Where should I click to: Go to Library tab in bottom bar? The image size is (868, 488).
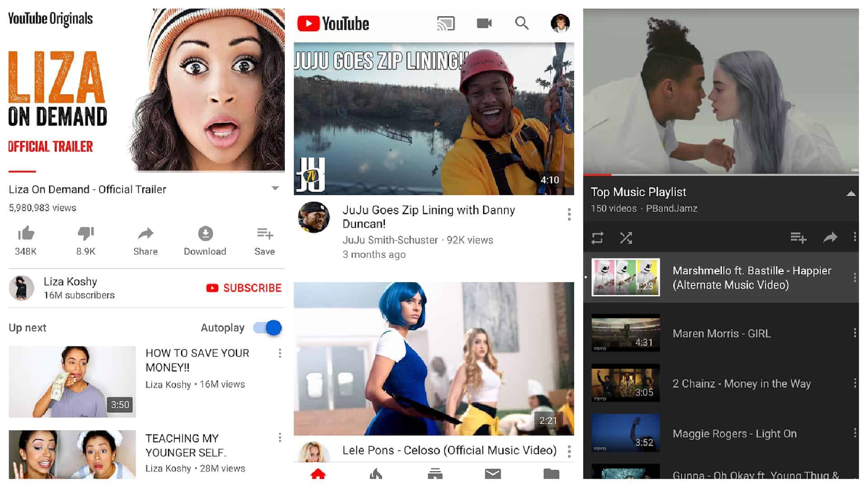pyautogui.click(x=551, y=474)
